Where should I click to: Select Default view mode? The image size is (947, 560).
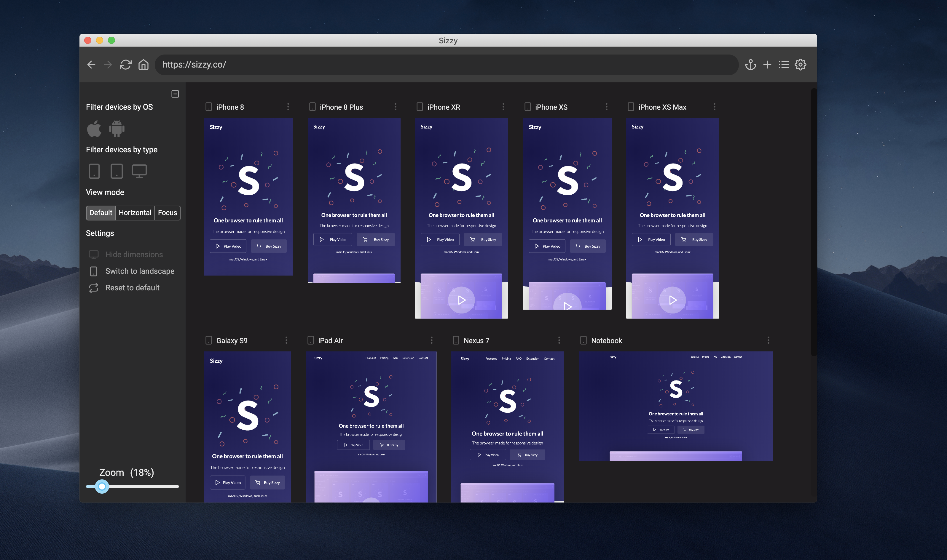coord(101,213)
